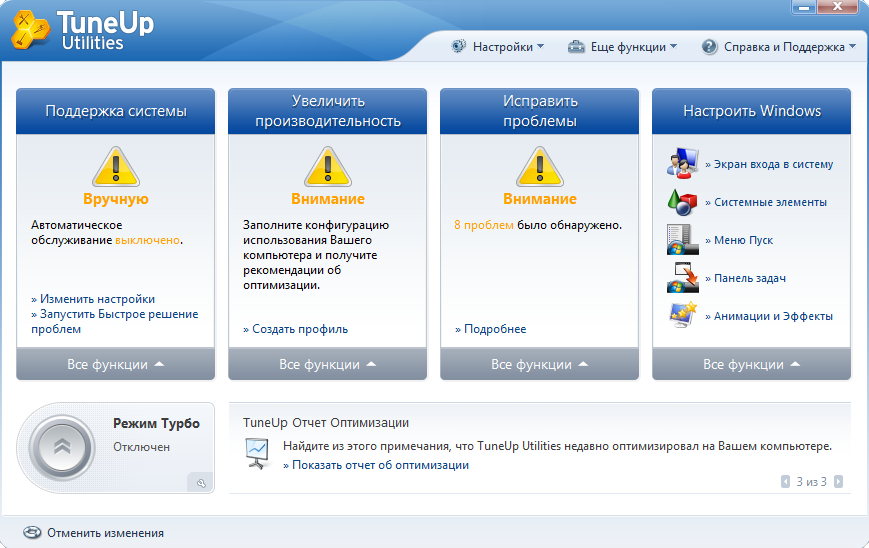869x548 pixels.
Task: Expand Все функции under Исправить проблемы
Action: pyautogui.click(x=539, y=364)
